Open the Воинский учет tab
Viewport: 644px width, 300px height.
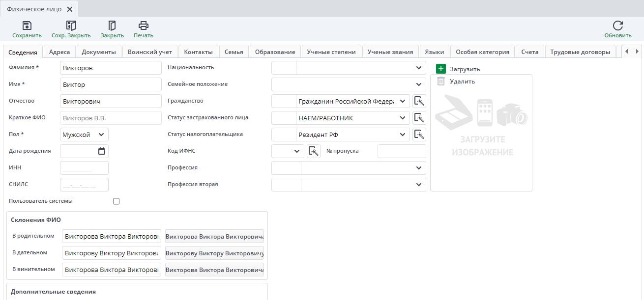coord(150,52)
